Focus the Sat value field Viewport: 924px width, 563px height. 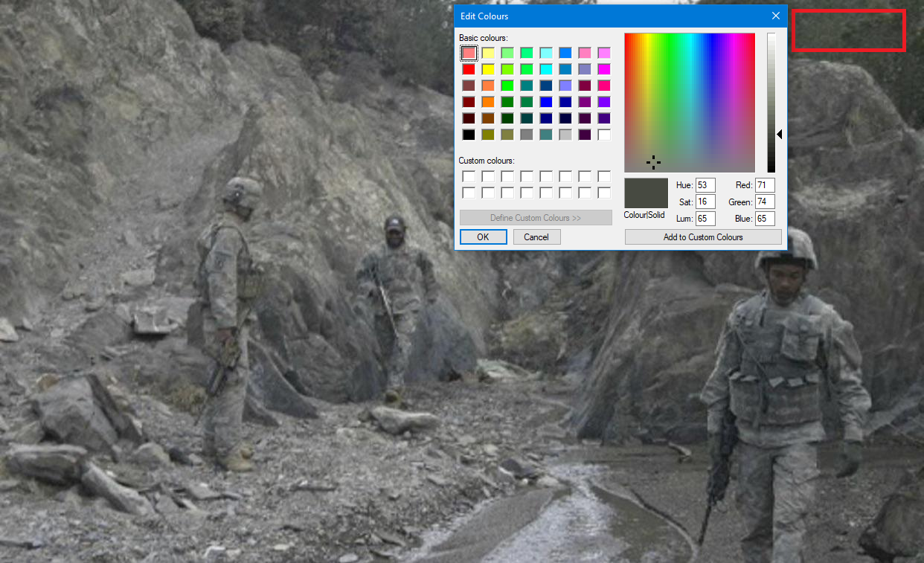(x=705, y=202)
